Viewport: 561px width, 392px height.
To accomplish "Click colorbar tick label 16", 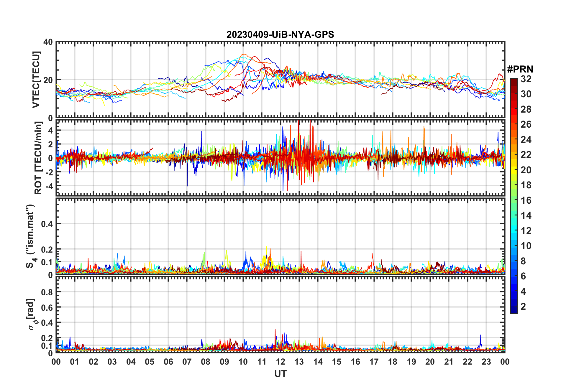I will click(526, 200).
